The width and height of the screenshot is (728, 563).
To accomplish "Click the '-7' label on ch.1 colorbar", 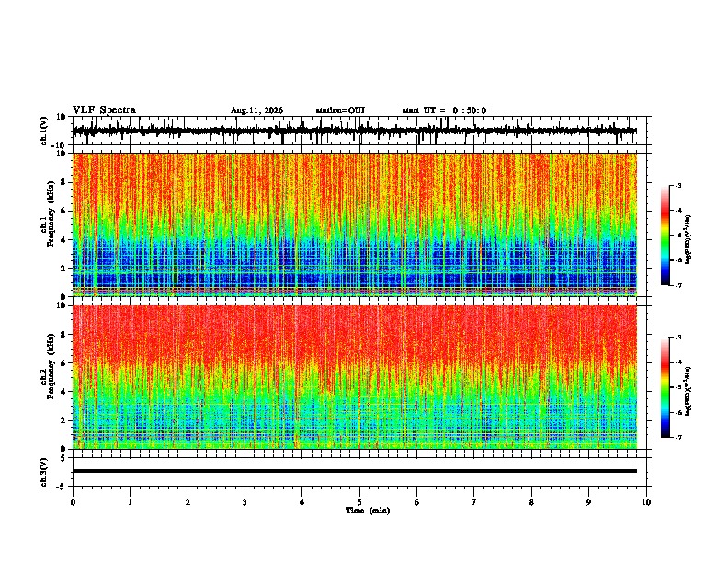I will [x=678, y=285].
